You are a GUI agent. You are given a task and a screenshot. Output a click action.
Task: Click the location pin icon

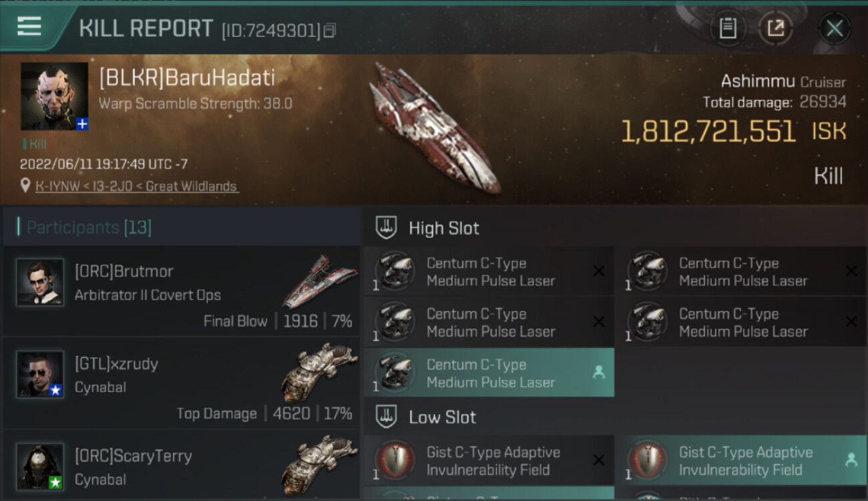(25, 186)
